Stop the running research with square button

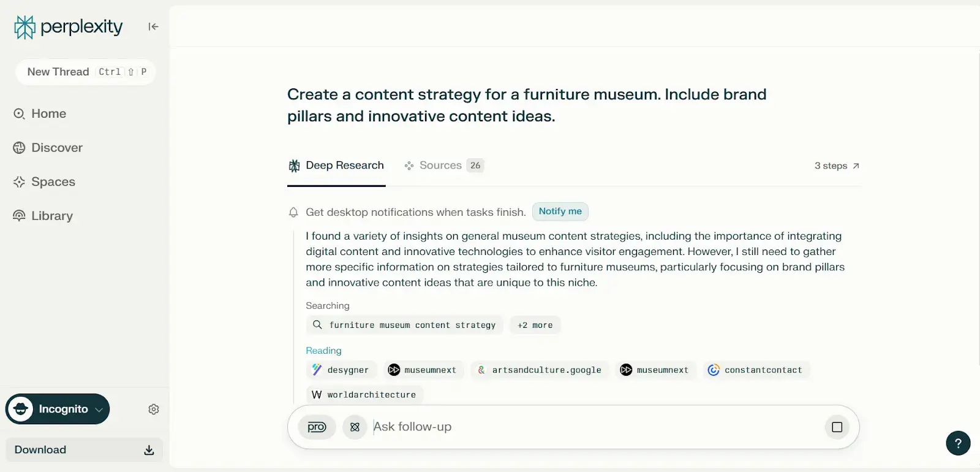837,427
